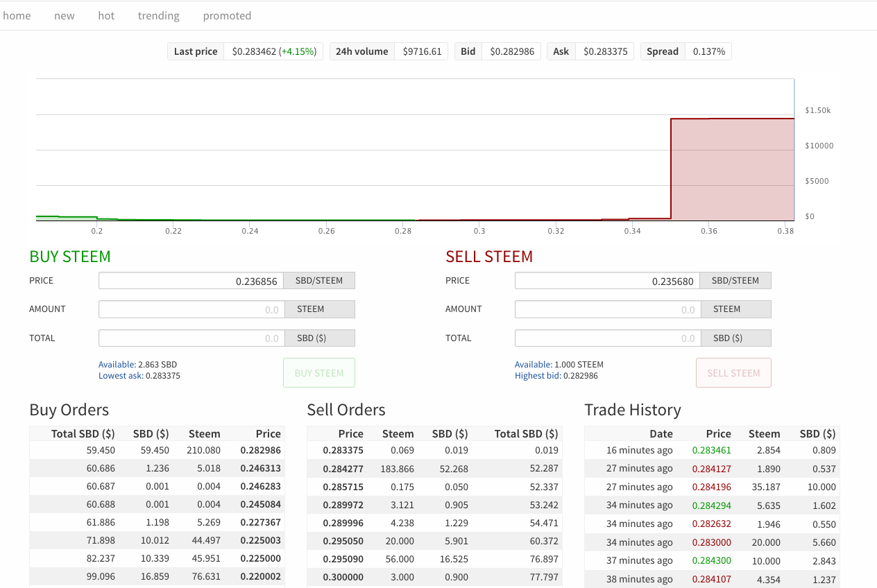Click the Buy Orders Total SBD ($) header

tap(83, 433)
